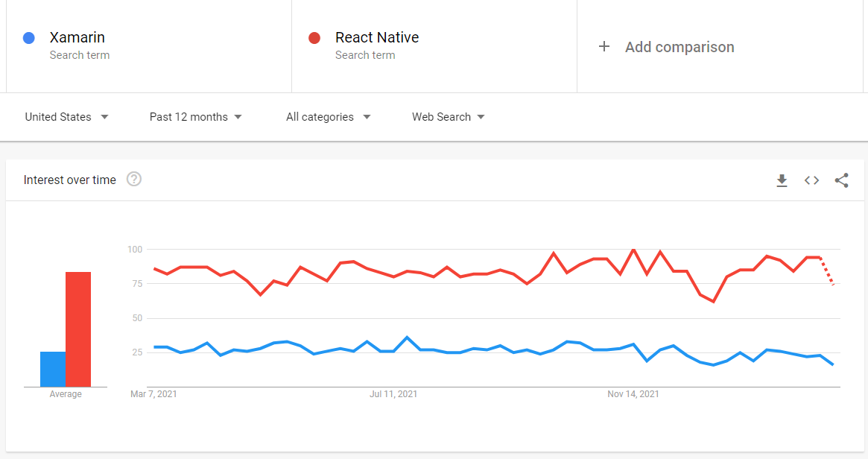This screenshot has height=459, width=868.
Task: Open the embed code view
Action: point(811,180)
